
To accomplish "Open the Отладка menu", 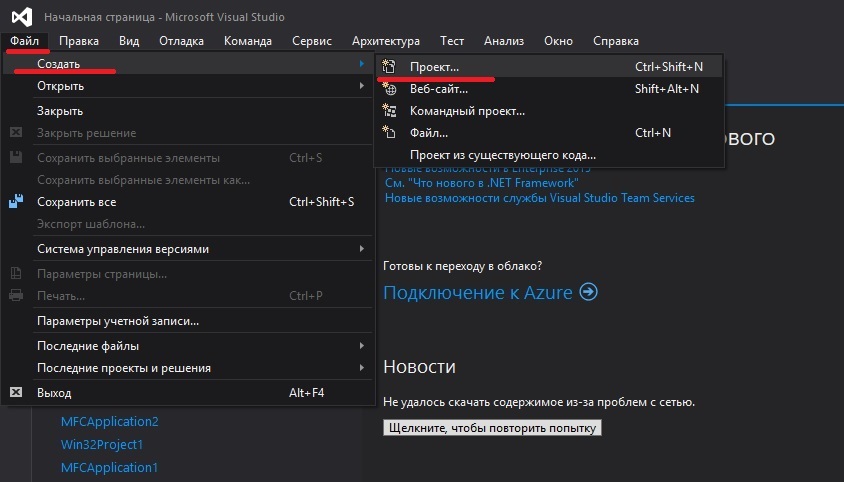I will point(181,41).
